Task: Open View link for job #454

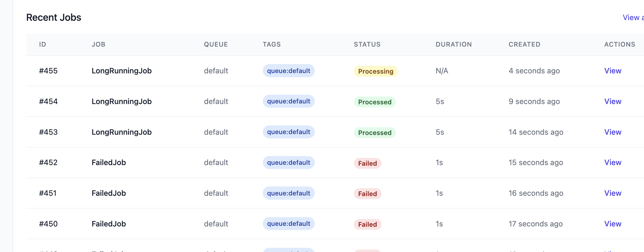Action: click(612, 101)
